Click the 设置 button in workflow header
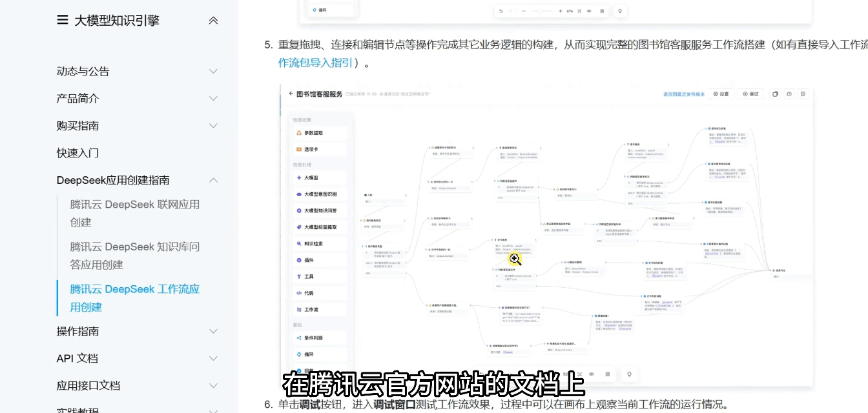Viewport: 868px width, 413px height. tap(721, 94)
